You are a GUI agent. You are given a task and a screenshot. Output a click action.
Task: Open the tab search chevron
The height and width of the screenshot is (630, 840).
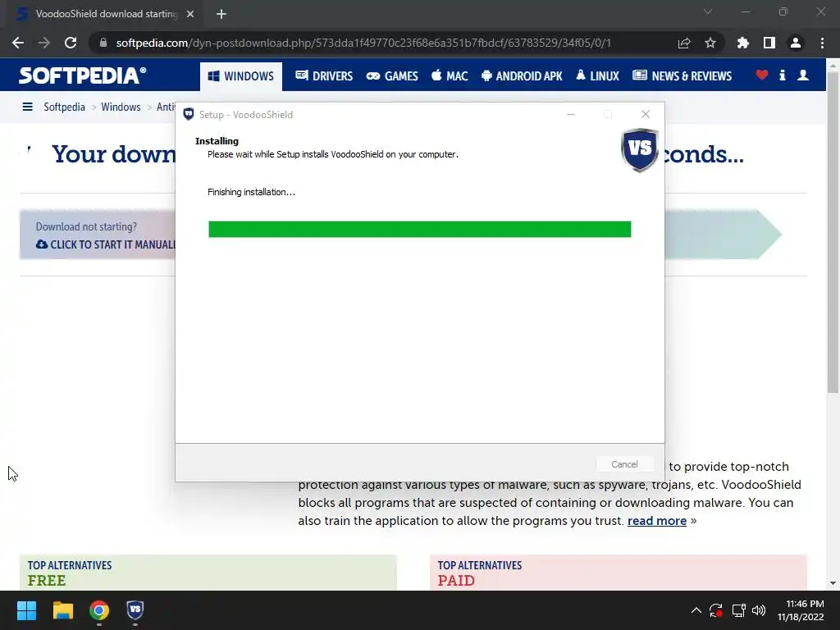[x=708, y=11]
